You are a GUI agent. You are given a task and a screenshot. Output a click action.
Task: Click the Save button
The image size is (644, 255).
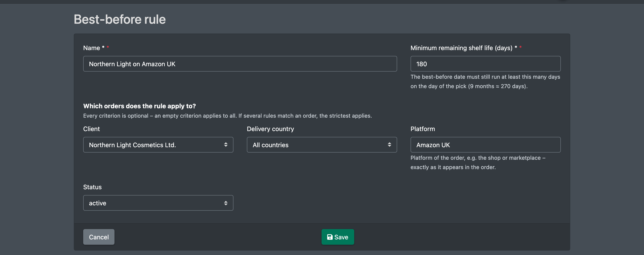337,237
